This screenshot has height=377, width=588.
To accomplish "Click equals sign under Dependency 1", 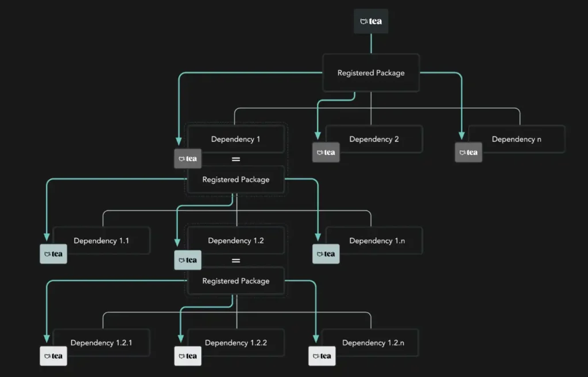I will pos(236,160).
